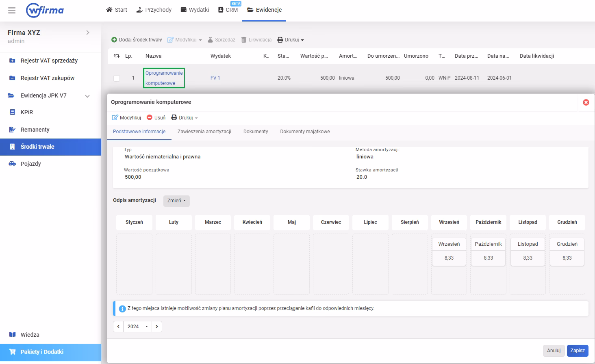Open the Zmień dropdown for amortization

(176, 201)
